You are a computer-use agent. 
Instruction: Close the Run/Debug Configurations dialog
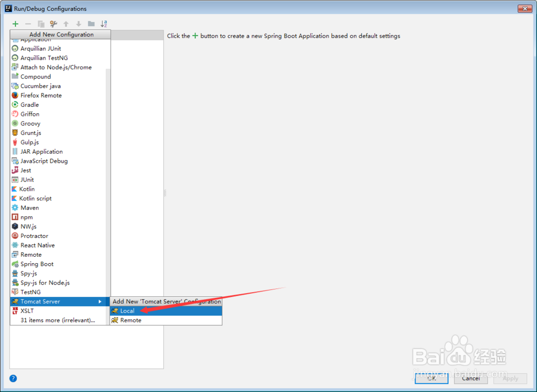pyautogui.click(x=524, y=9)
